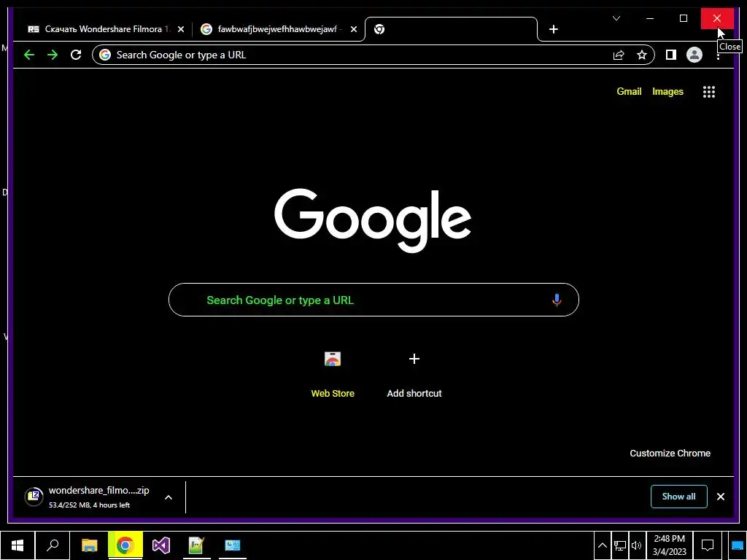Open the Web Store shortcut tile

point(333,374)
